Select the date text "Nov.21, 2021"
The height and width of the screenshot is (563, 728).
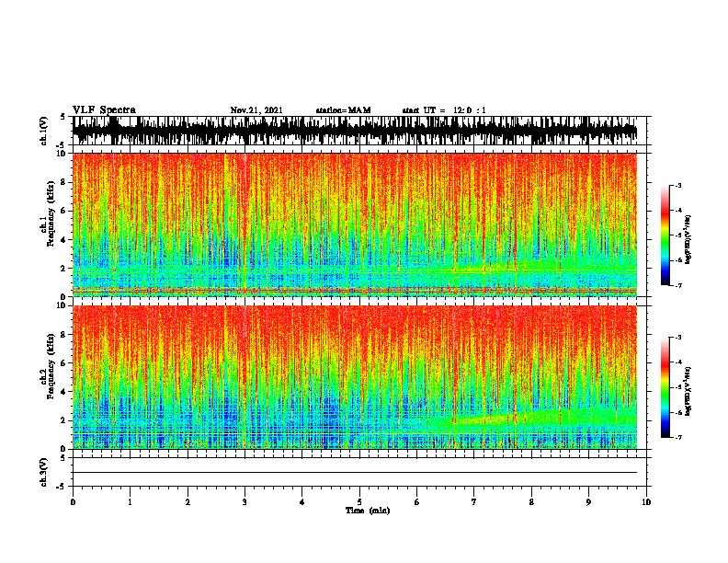pos(256,110)
